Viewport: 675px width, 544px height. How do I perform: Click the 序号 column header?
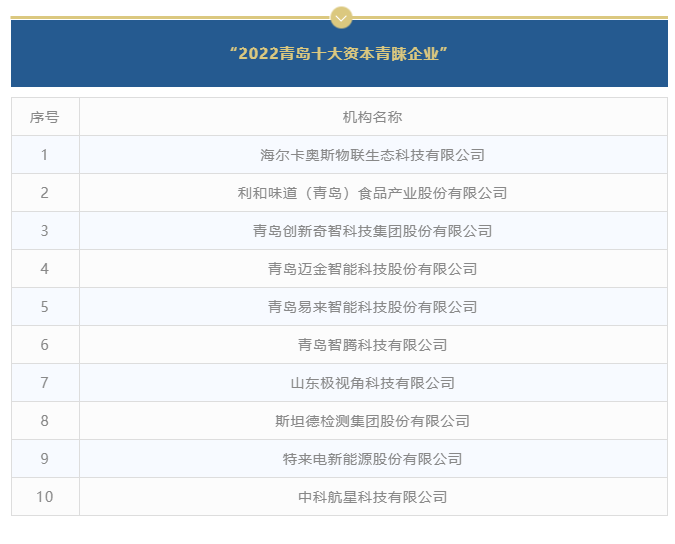point(45,117)
